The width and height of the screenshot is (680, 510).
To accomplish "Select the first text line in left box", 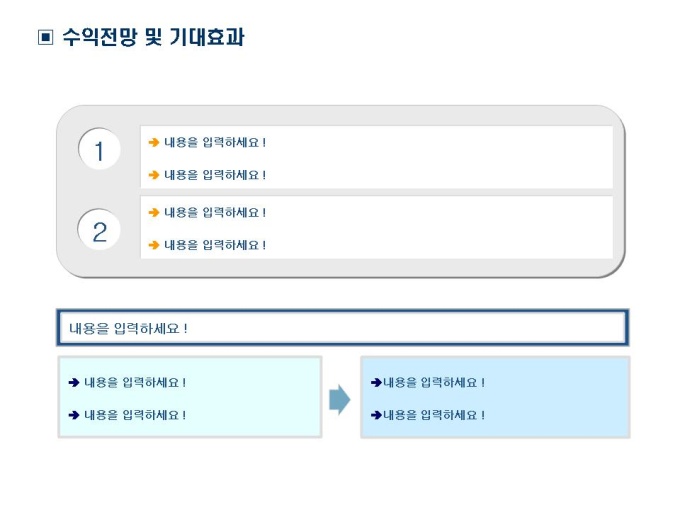I will (x=135, y=382).
